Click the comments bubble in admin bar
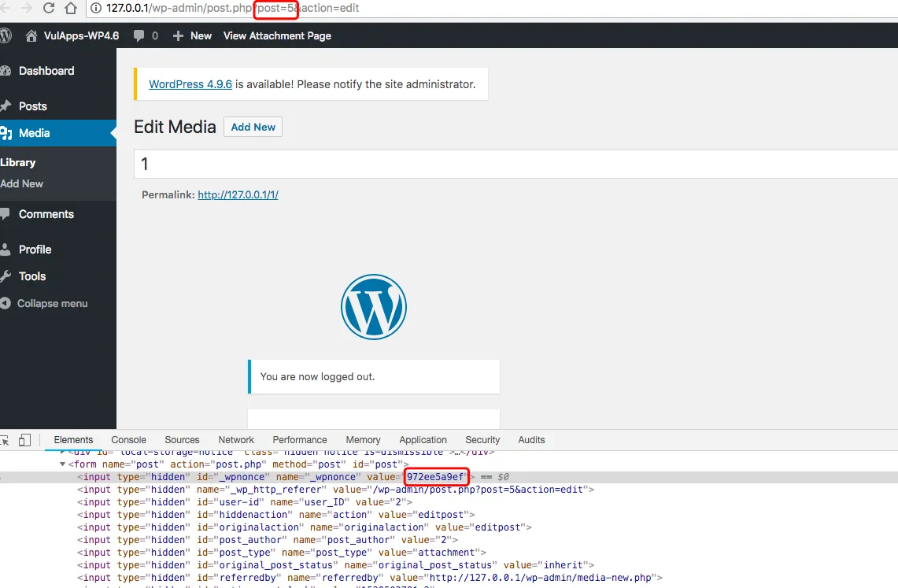The width and height of the screenshot is (898, 588). (x=146, y=35)
